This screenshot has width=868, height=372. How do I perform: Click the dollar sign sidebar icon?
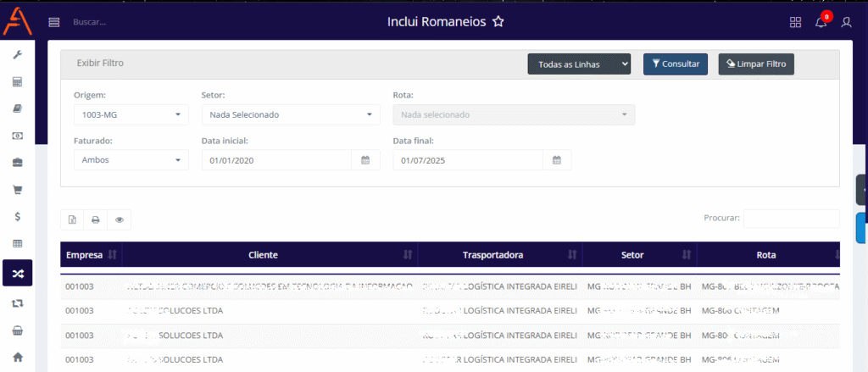(x=17, y=216)
